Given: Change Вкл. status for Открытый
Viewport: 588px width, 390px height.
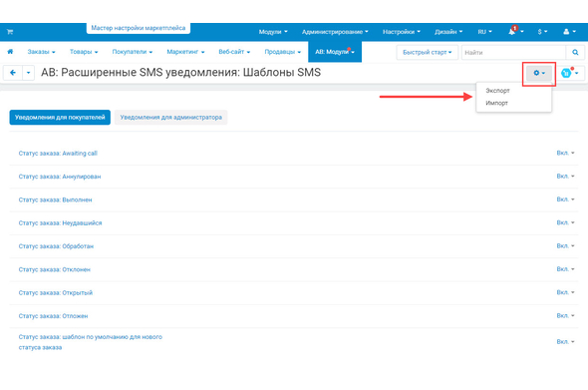Looking at the screenshot, I should [565, 292].
